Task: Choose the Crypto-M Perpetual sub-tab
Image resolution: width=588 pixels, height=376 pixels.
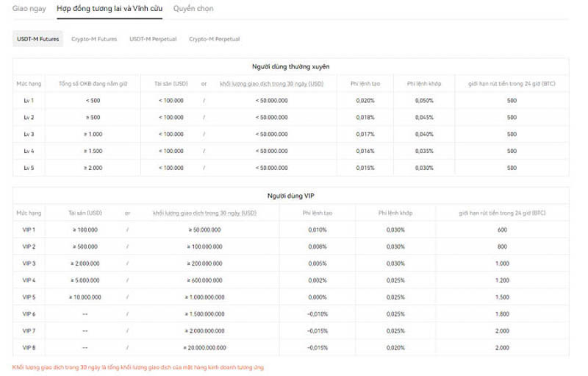Action: 214,39
